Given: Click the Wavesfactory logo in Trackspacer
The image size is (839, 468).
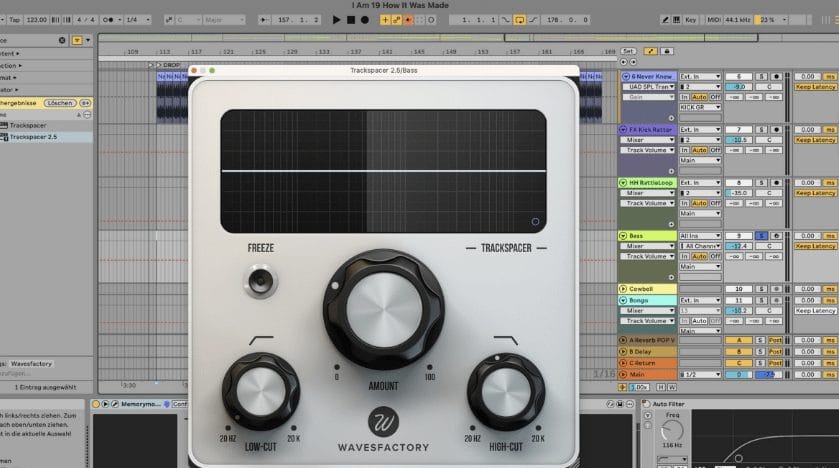Looking at the screenshot, I should point(383,422).
